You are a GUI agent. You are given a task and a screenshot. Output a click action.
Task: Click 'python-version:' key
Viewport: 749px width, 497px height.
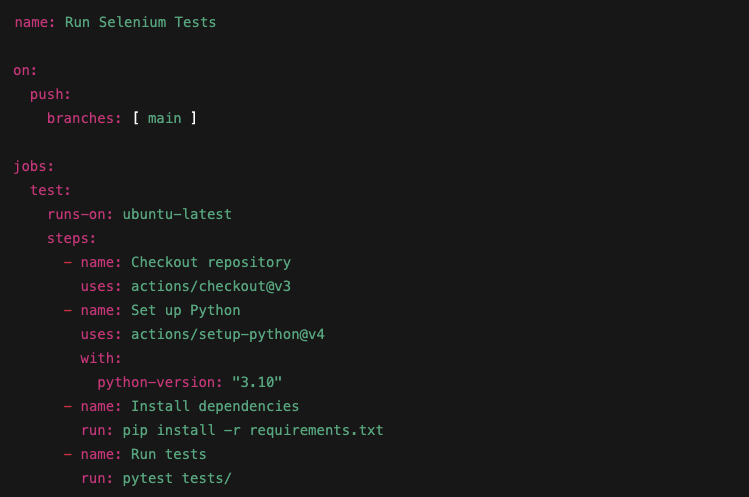click(160, 382)
